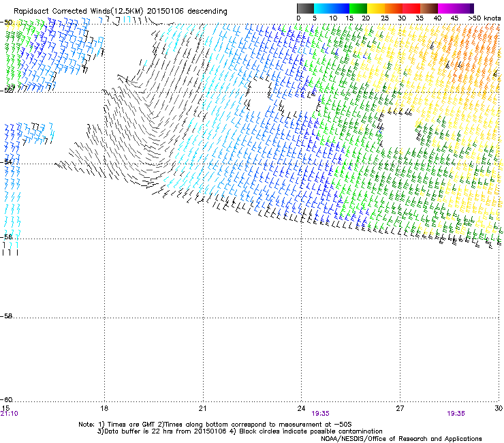Click the '>50 knots' legend label
504x443 pixels.
484,18
